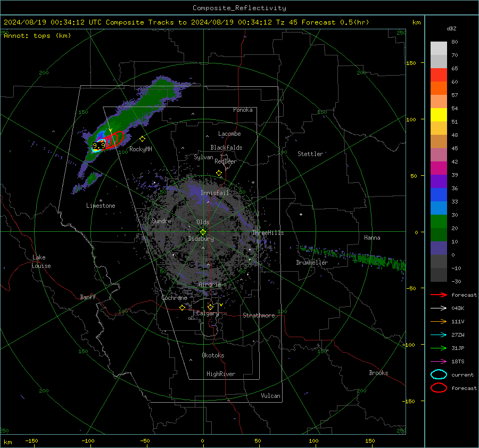Screen dimensions: 479x448
Task: Click the HighRiver town label
Action: 221,374
